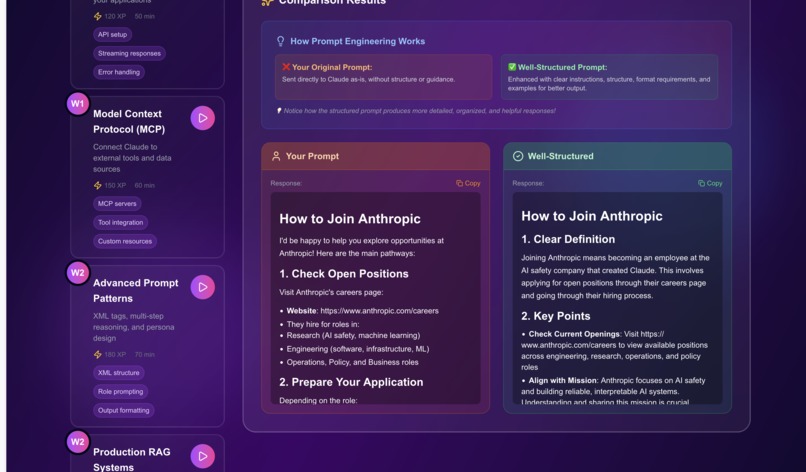Select the Role prompting tag
Screen dimensions: 806x472
(121, 392)
